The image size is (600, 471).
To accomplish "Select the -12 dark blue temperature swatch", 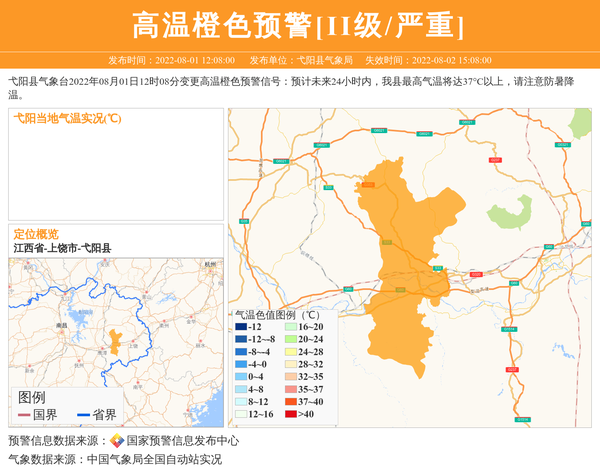I will point(241,327).
